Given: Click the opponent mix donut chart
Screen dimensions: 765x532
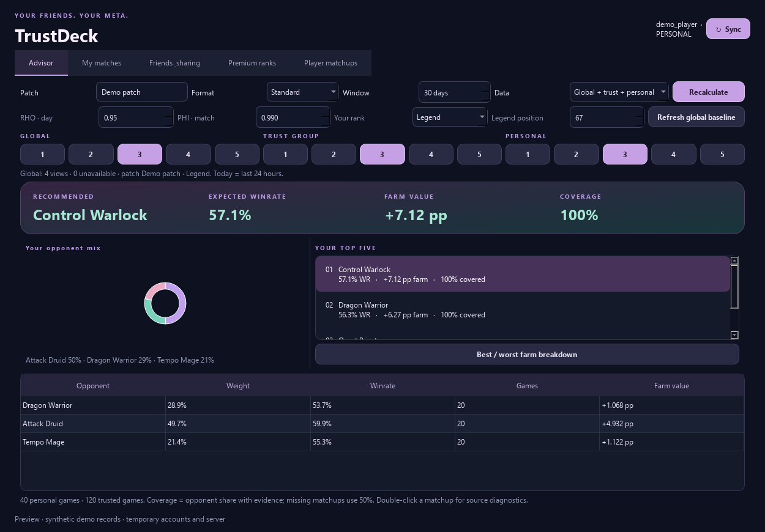Looking at the screenshot, I should pos(165,303).
